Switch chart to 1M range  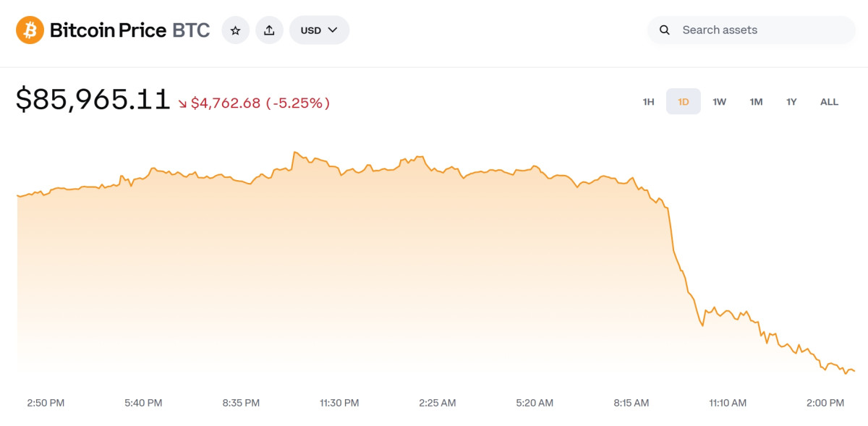[x=756, y=102]
